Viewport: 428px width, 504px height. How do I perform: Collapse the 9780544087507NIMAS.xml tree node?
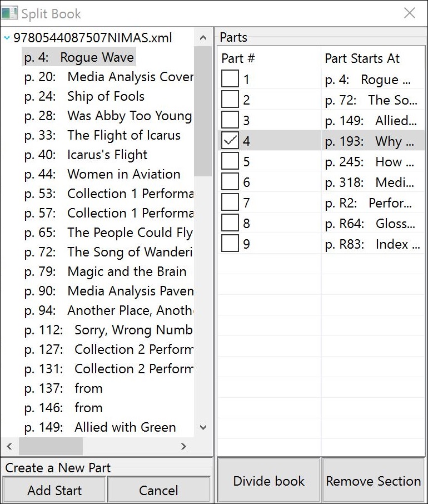7,38
